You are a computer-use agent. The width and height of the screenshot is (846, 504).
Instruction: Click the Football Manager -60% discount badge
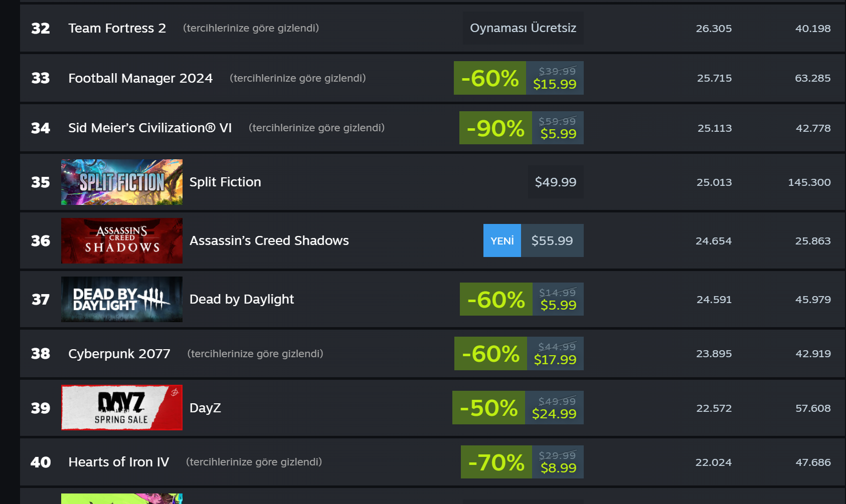(x=490, y=78)
